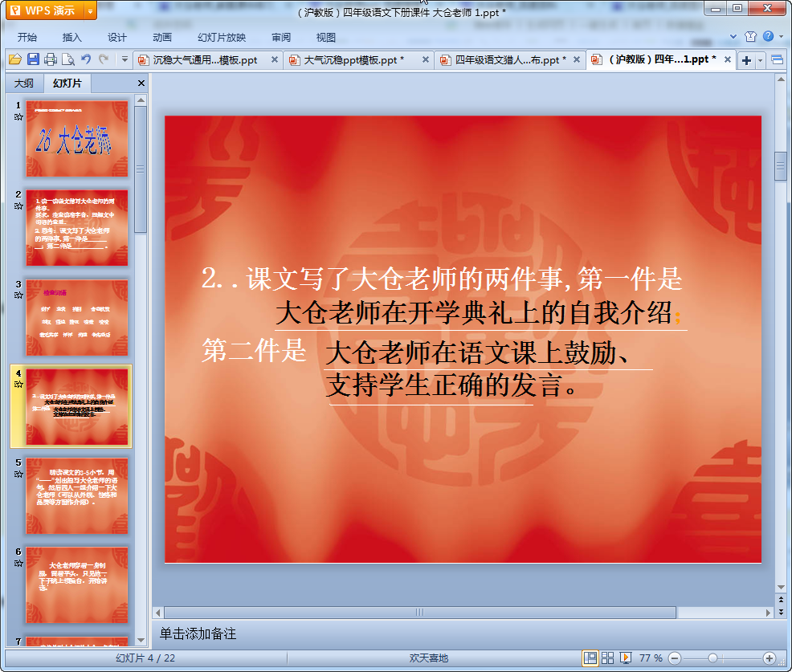Expand the help dropdown arrow

(781, 36)
